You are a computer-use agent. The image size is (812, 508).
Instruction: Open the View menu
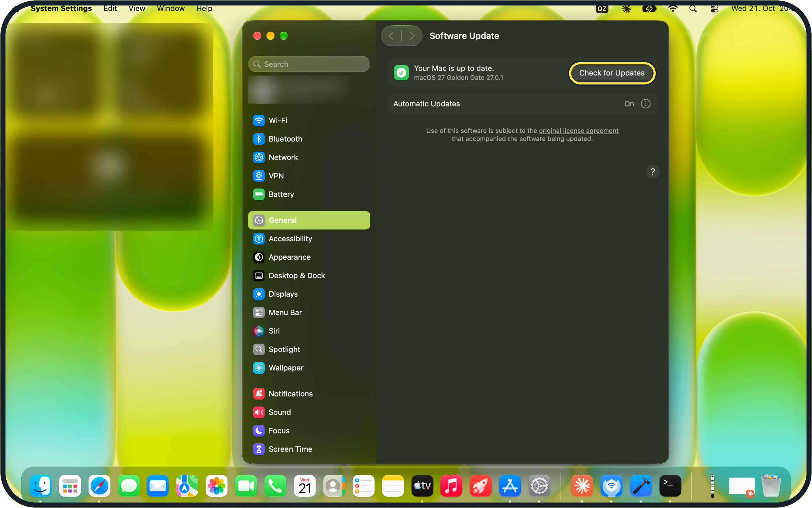[136, 8]
